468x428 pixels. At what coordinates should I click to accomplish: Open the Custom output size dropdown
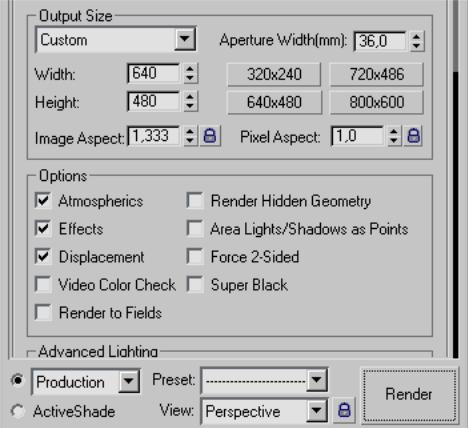[185, 39]
